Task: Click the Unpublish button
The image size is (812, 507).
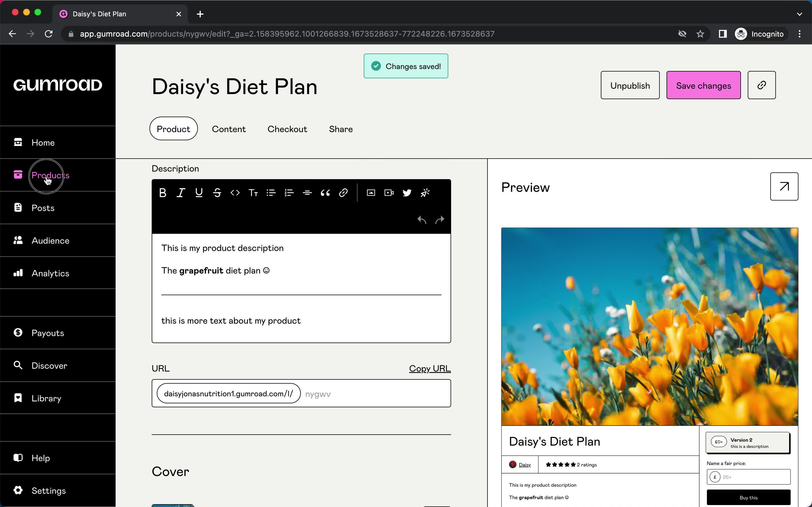Action: coord(630,85)
